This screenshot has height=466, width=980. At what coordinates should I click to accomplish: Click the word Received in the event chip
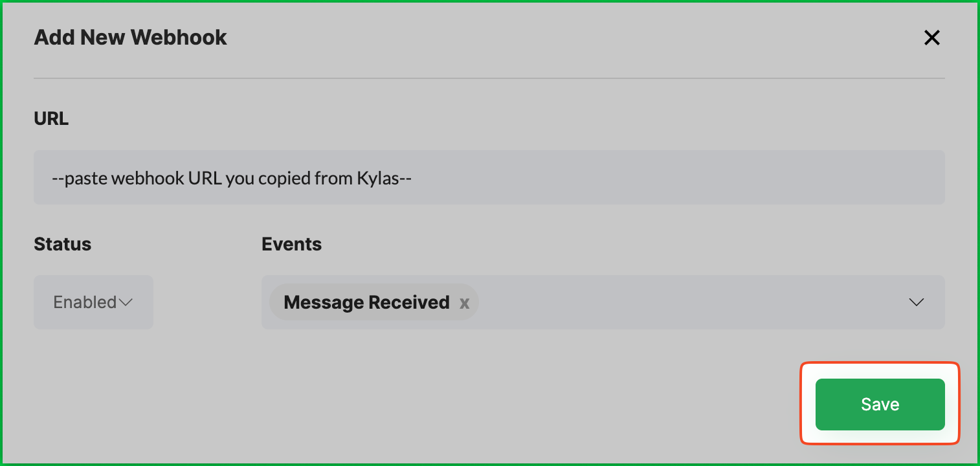click(411, 302)
